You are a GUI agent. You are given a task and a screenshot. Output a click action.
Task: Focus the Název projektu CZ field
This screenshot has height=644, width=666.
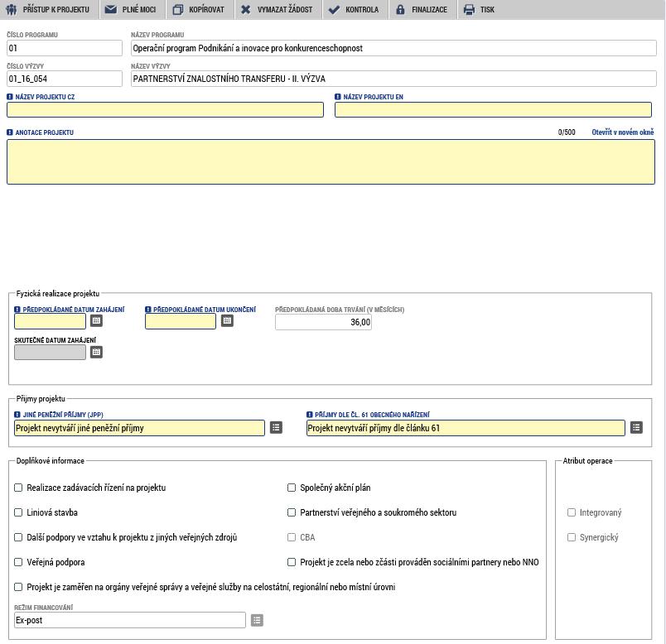click(165, 110)
